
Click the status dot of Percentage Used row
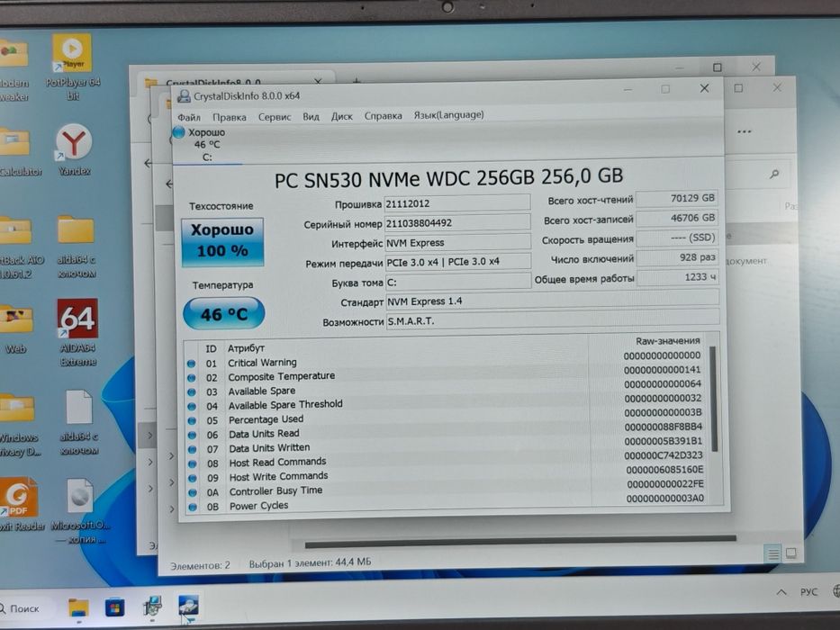point(192,421)
